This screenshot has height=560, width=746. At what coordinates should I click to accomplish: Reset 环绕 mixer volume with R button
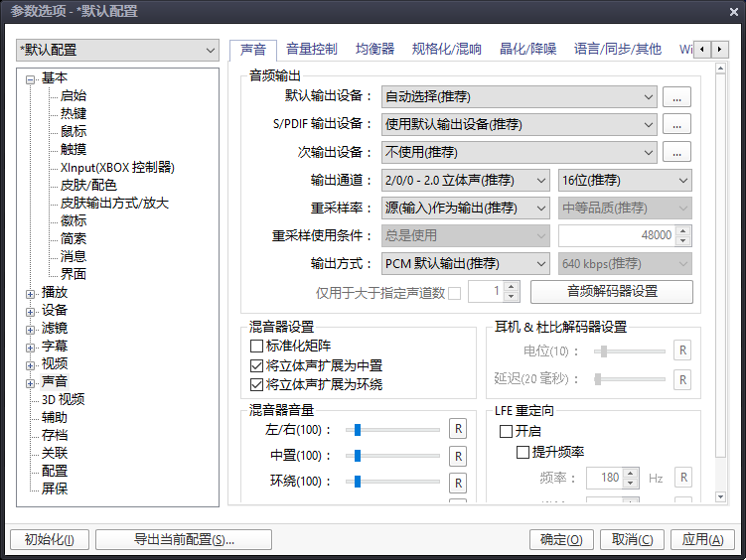click(x=458, y=483)
